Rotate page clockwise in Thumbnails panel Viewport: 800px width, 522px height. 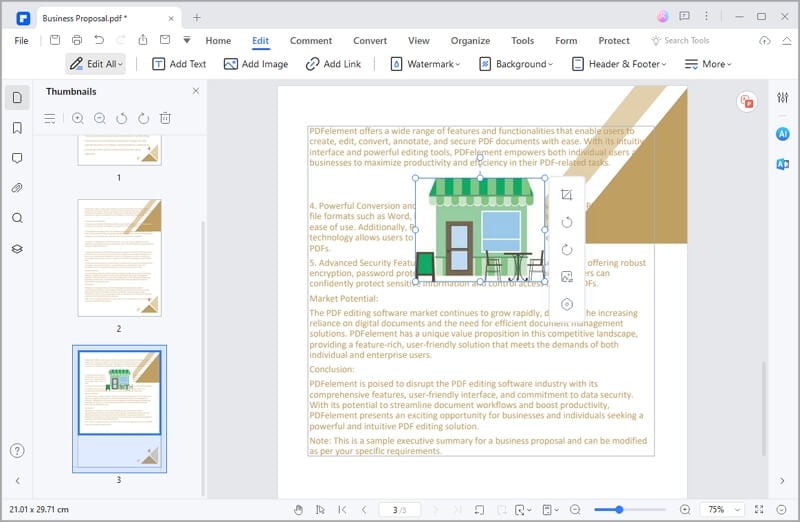coord(143,118)
